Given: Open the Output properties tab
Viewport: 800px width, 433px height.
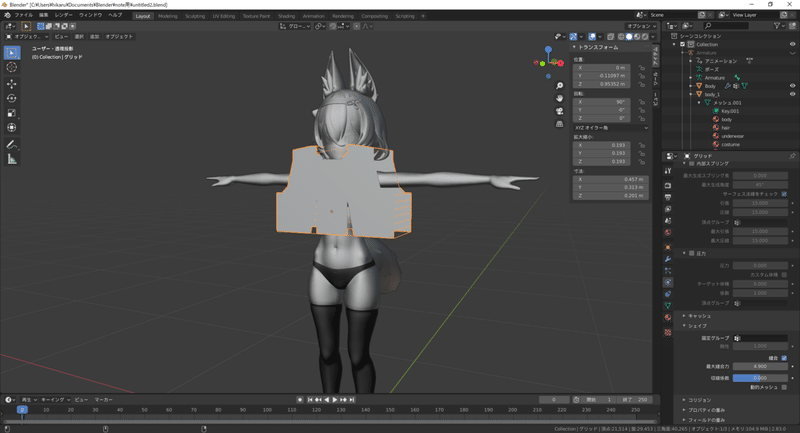Looking at the screenshot, I should click(668, 197).
